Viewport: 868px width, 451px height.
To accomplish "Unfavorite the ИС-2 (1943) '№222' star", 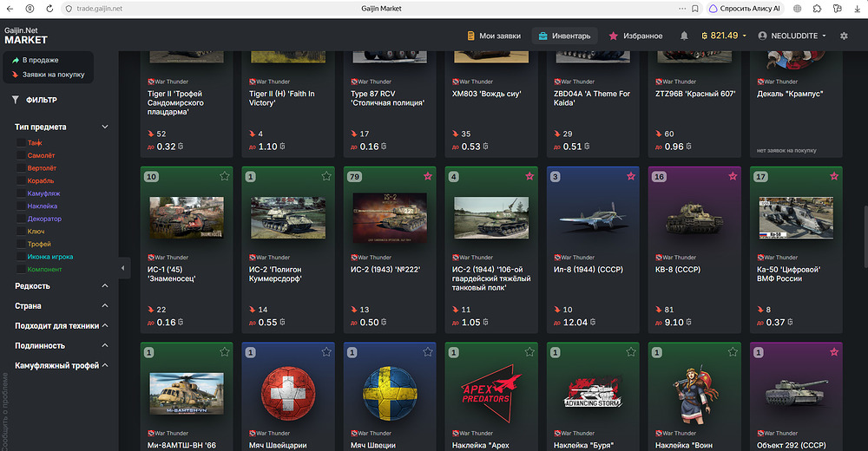I will [x=427, y=176].
